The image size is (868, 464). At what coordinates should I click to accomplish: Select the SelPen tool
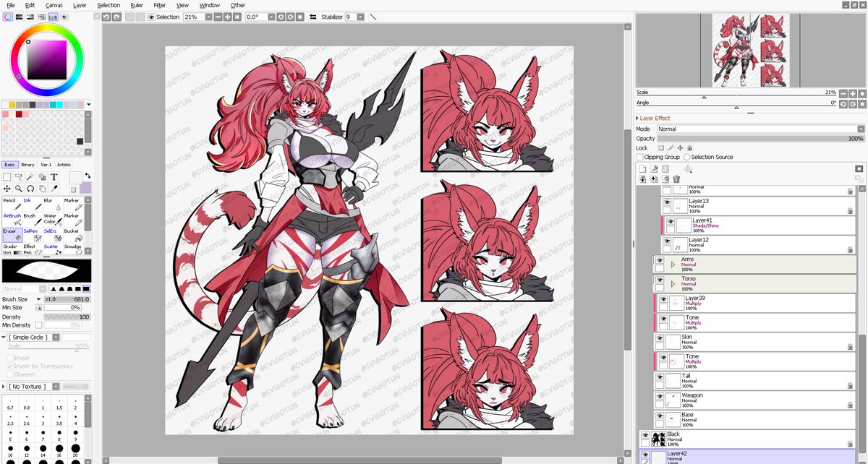point(31,235)
